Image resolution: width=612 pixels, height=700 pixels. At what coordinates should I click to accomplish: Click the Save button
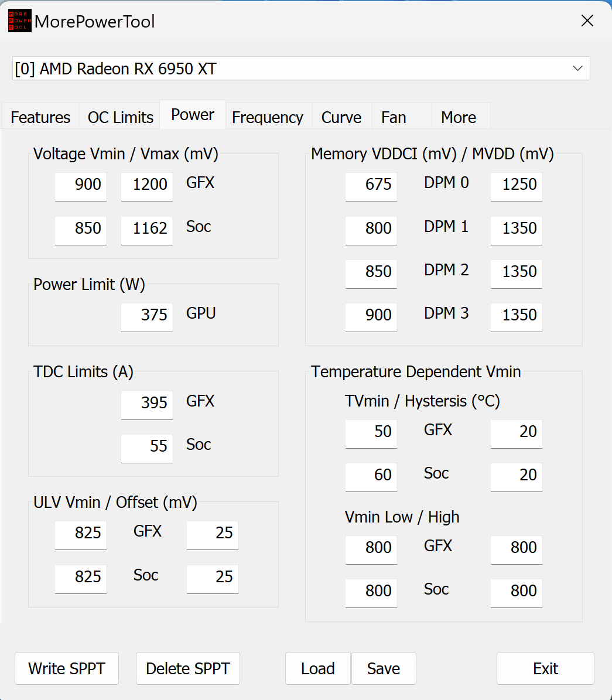pos(384,668)
